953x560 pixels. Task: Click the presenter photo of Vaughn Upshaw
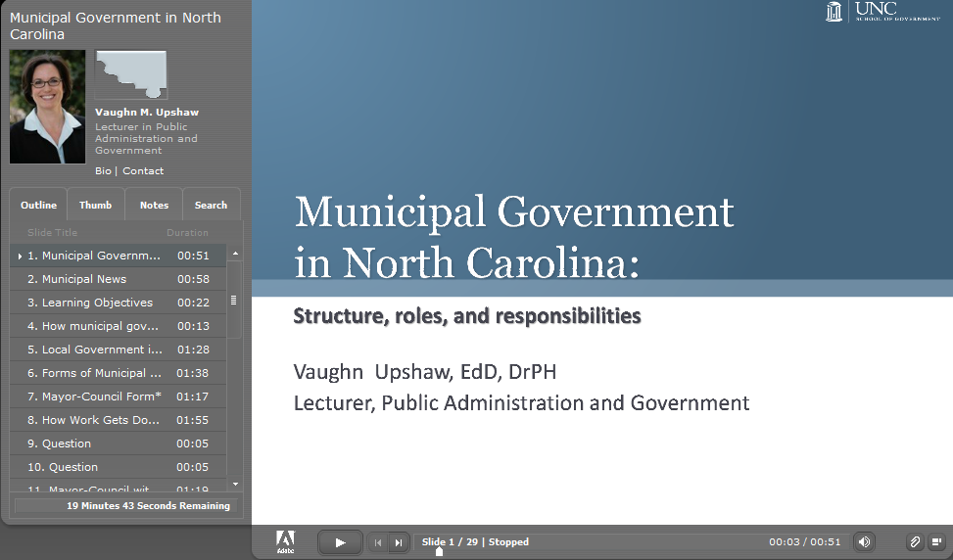[x=47, y=107]
